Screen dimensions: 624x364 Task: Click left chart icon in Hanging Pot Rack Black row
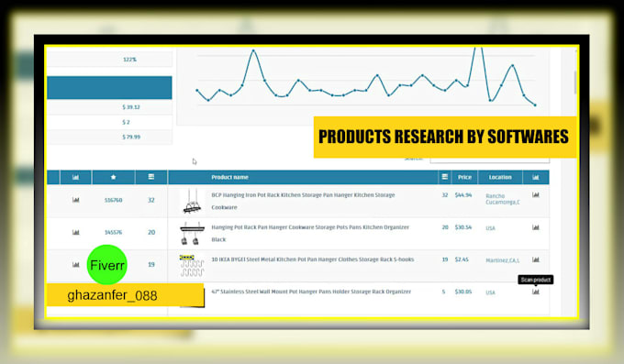75,232
